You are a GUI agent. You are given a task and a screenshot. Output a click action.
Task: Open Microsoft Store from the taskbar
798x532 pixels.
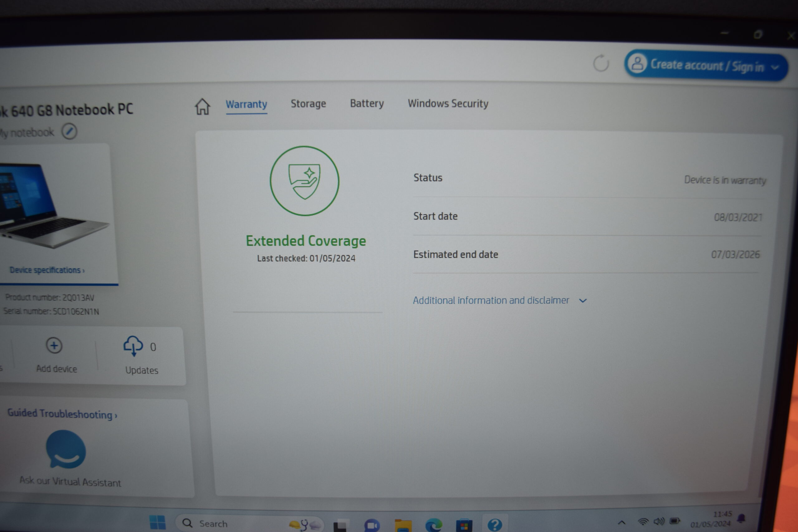point(464,525)
